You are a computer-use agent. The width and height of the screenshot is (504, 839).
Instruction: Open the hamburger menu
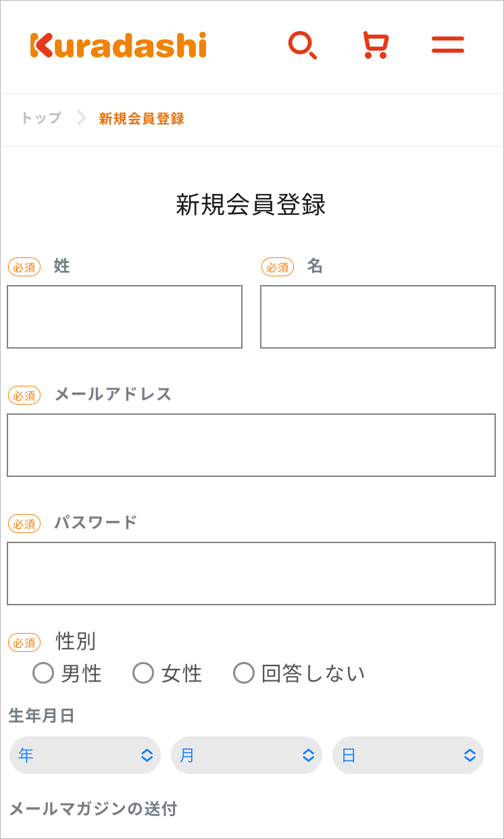click(x=448, y=45)
